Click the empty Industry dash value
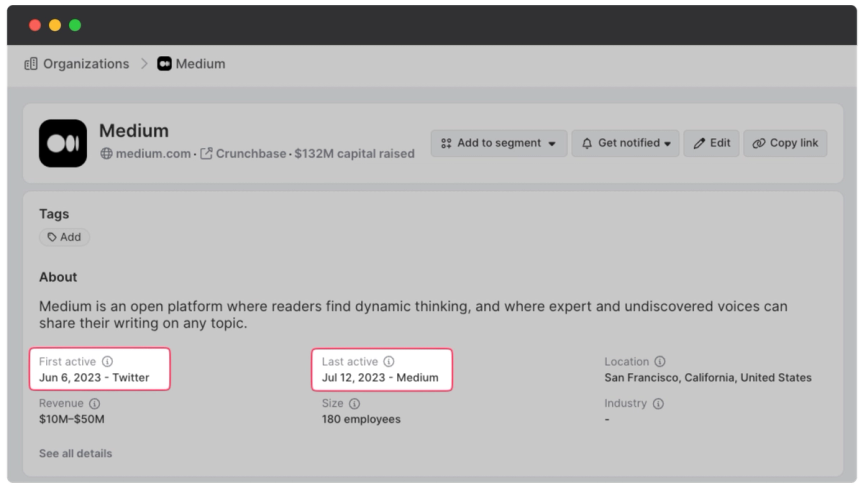The image size is (863, 488). coord(607,419)
